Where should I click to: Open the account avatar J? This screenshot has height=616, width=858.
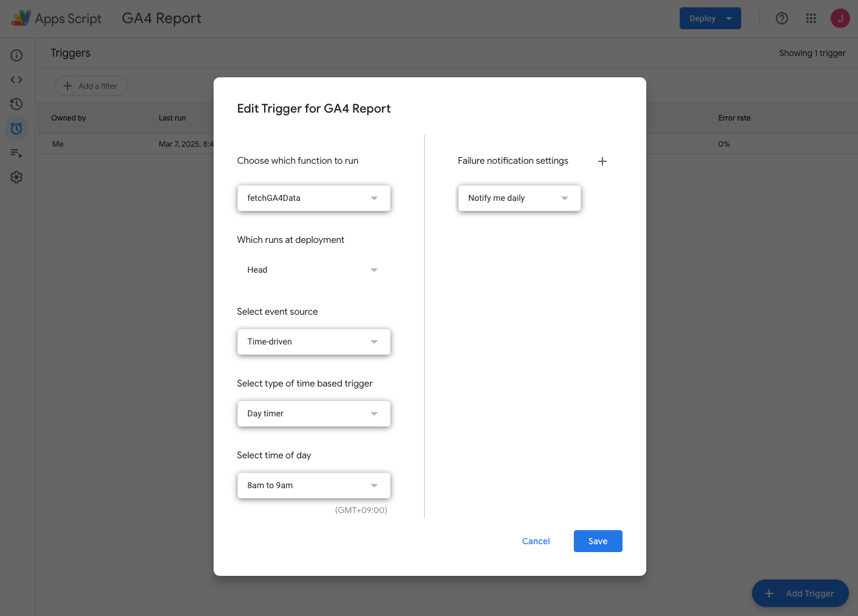[x=840, y=18]
